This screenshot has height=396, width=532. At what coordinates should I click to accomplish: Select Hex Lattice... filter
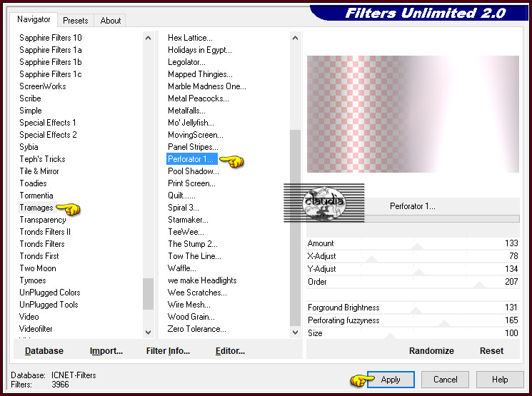(190, 38)
